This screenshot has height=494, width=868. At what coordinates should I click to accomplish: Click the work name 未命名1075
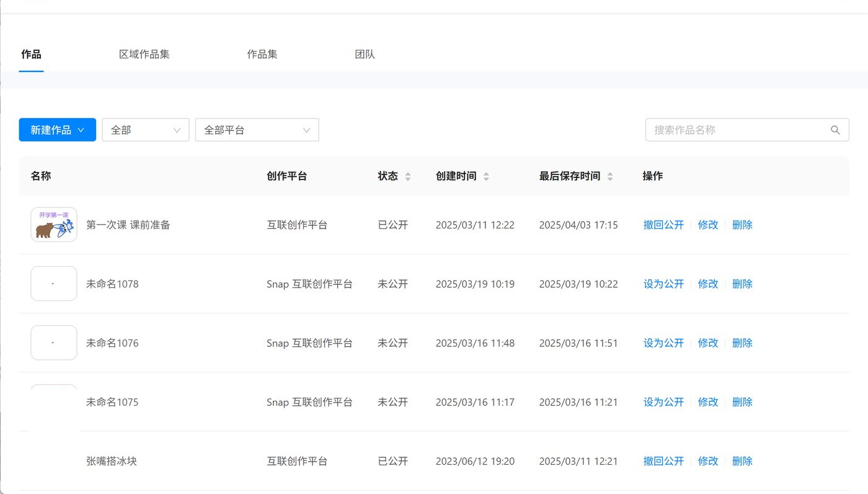click(x=112, y=402)
